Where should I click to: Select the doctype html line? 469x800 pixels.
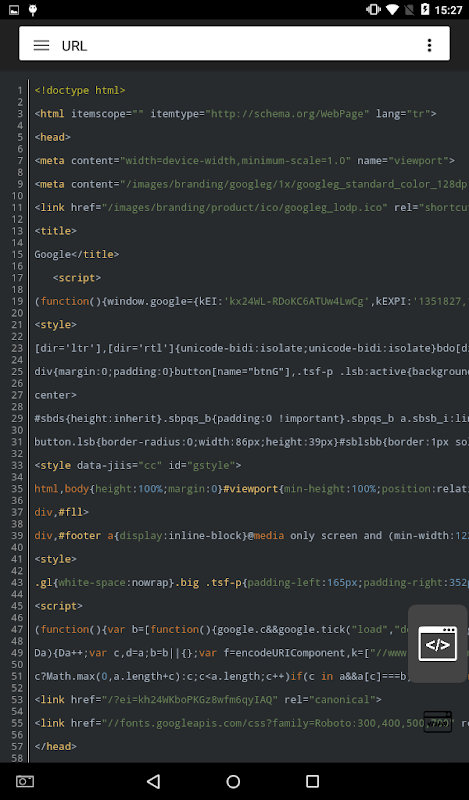click(x=80, y=90)
